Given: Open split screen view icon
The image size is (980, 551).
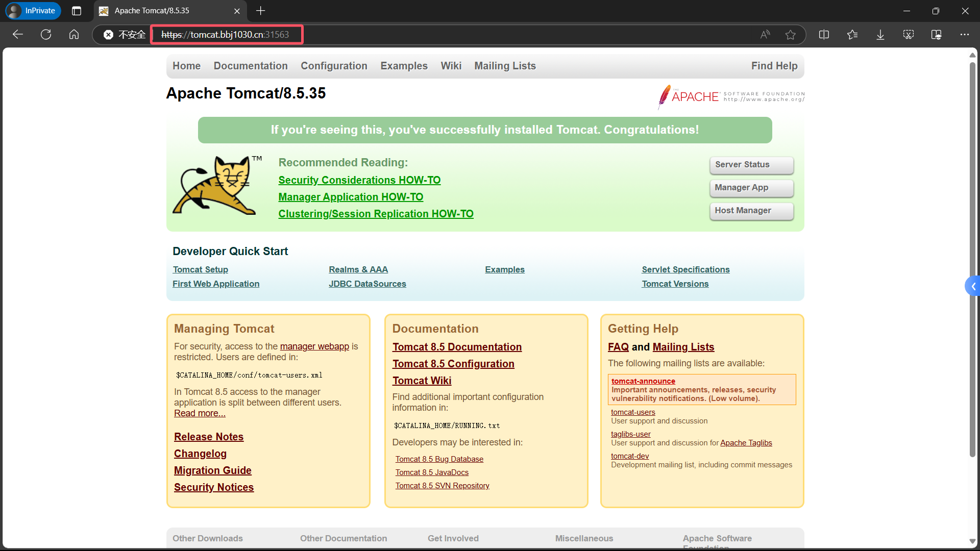Looking at the screenshot, I should coord(824,35).
